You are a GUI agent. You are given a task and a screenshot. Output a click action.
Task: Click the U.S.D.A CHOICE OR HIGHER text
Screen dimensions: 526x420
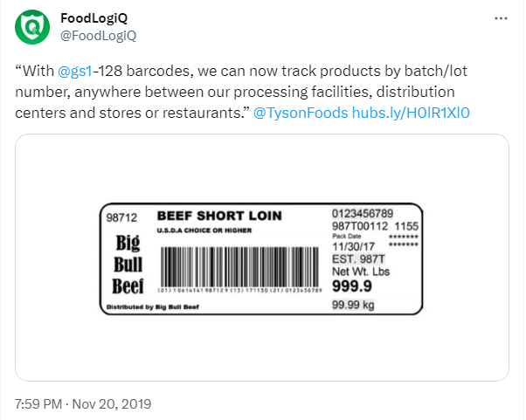click(204, 230)
